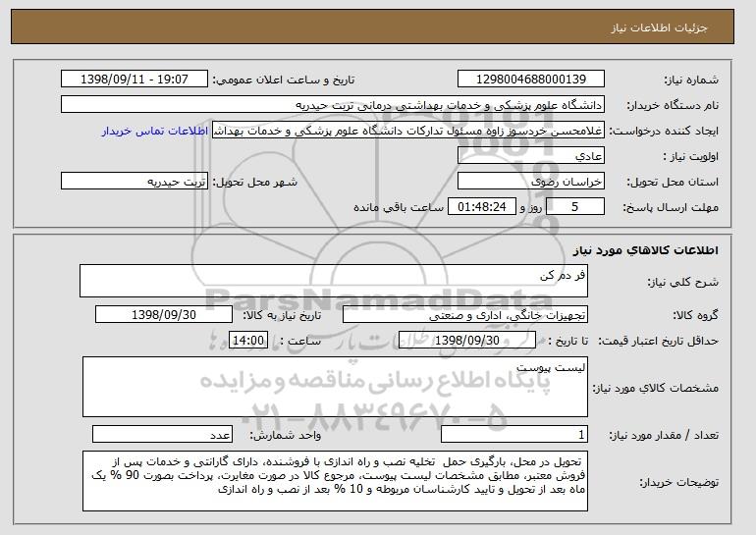This screenshot has height=535, width=756.
Task: Click the شهر محل تحویل field تربت حیدریه
Action: [x=135, y=182]
